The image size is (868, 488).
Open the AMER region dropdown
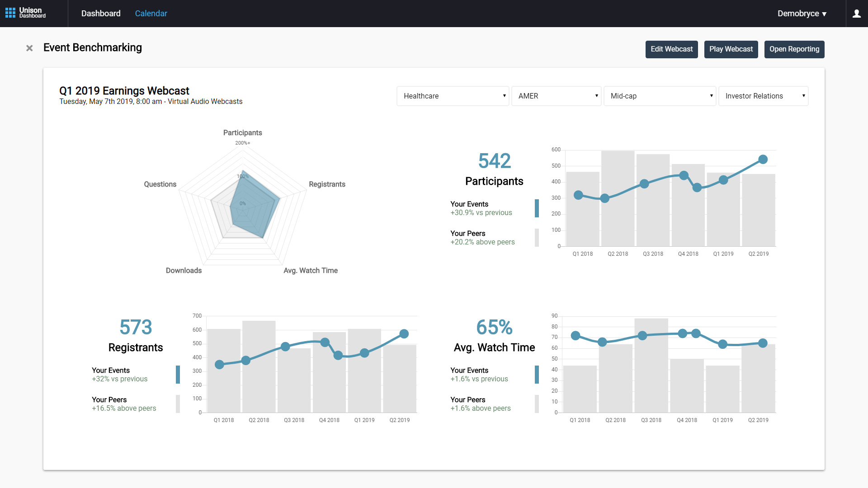tap(556, 96)
